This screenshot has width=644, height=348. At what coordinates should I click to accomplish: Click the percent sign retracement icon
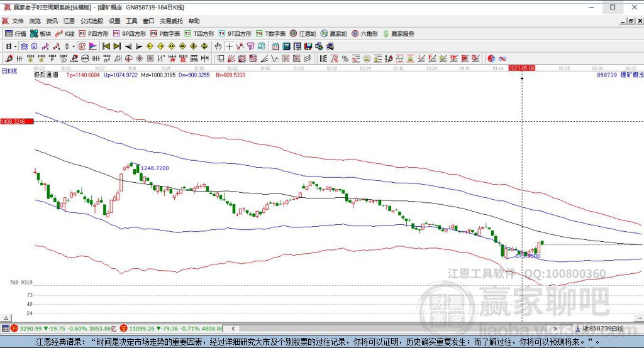pyautogui.click(x=345, y=58)
